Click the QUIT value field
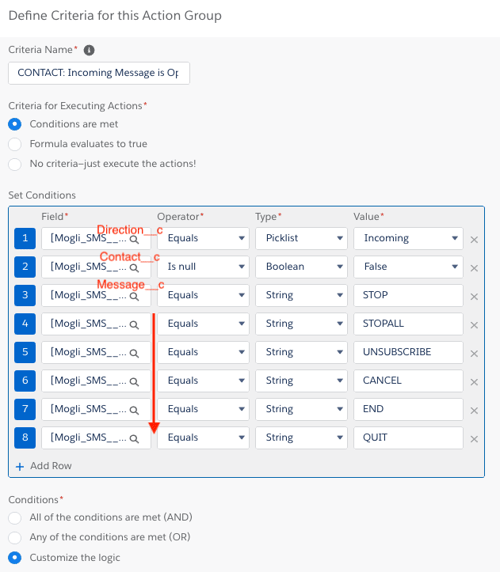The height and width of the screenshot is (572, 500). 408,437
